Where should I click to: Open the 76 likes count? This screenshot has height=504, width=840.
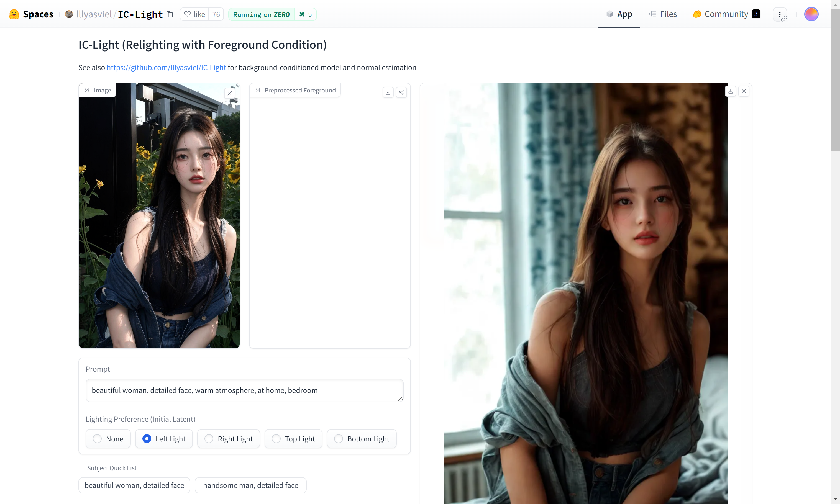[216, 14]
